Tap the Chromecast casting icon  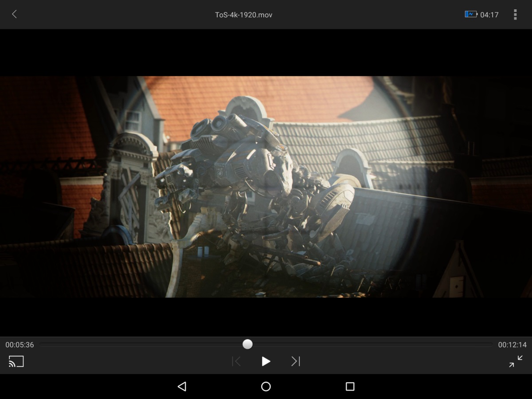tap(16, 362)
